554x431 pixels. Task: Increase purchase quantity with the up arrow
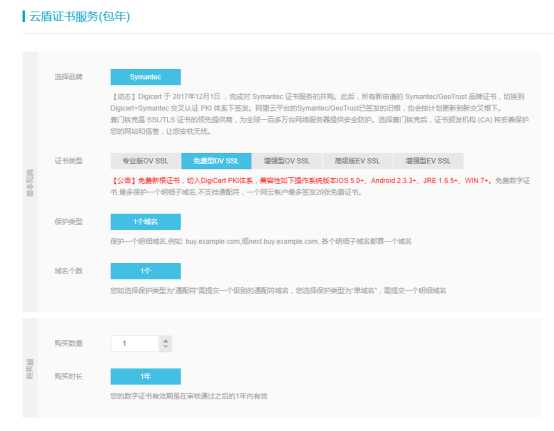pyautogui.click(x=165, y=340)
